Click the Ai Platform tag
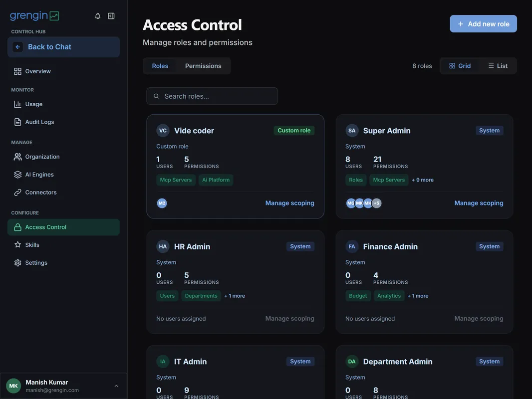This screenshot has height=399, width=532. 216,180
